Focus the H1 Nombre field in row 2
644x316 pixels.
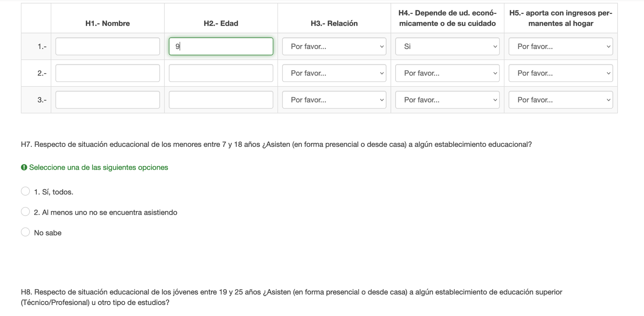click(x=108, y=73)
